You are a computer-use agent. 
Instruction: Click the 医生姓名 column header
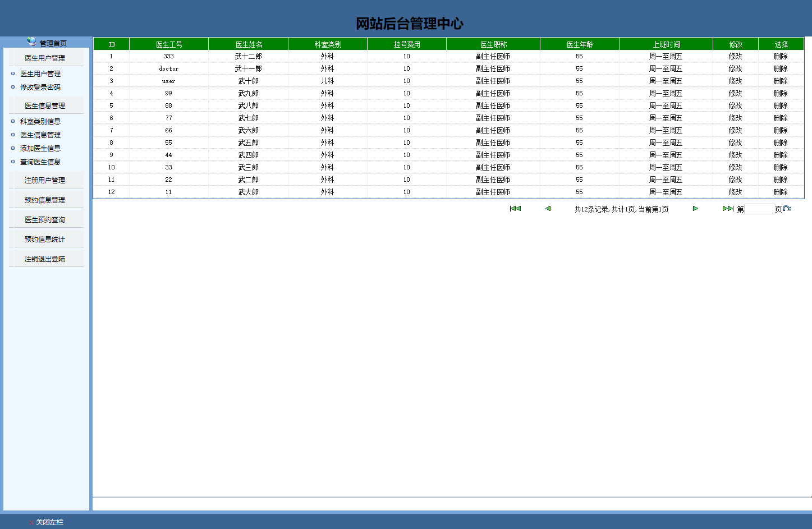tap(249, 44)
